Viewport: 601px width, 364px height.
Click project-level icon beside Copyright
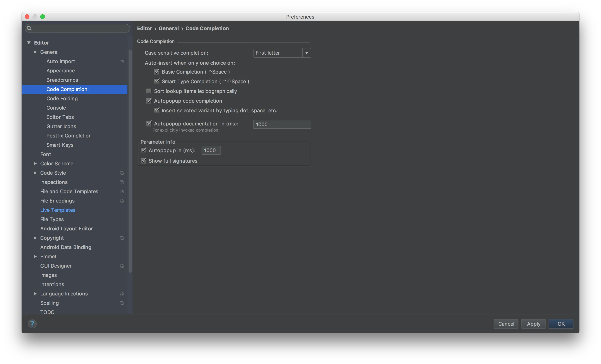coord(122,238)
